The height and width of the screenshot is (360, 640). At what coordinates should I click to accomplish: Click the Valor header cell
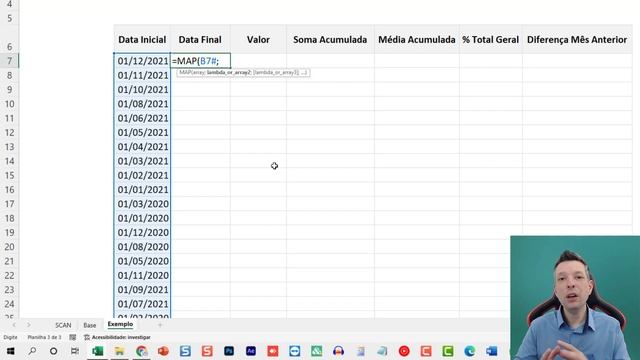[258, 40]
